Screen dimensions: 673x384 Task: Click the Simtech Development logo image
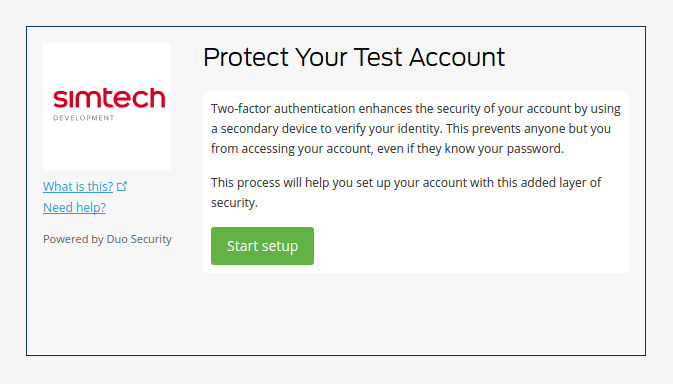point(107,107)
